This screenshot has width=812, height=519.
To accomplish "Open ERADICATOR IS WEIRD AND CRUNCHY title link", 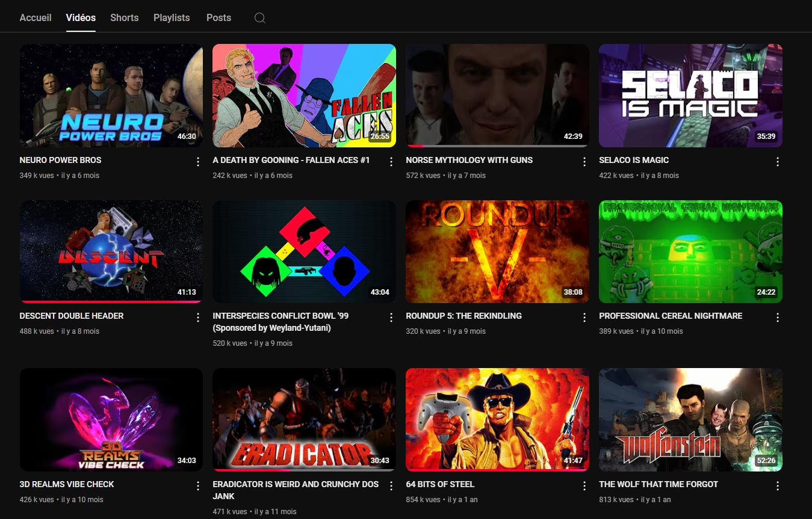I will tap(296, 490).
